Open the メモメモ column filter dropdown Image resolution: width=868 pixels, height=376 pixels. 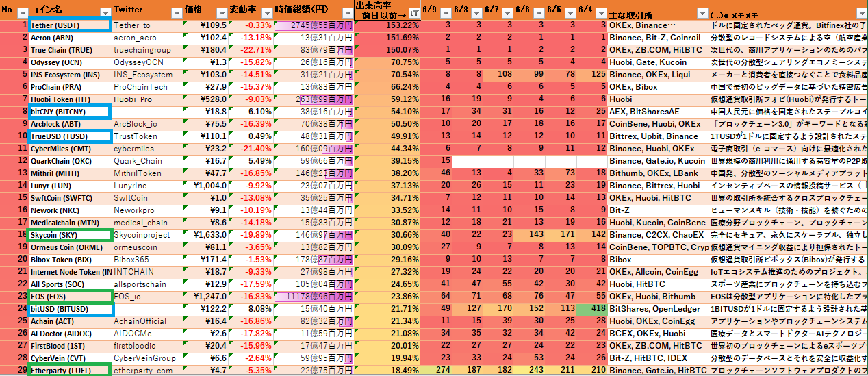[861, 13]
